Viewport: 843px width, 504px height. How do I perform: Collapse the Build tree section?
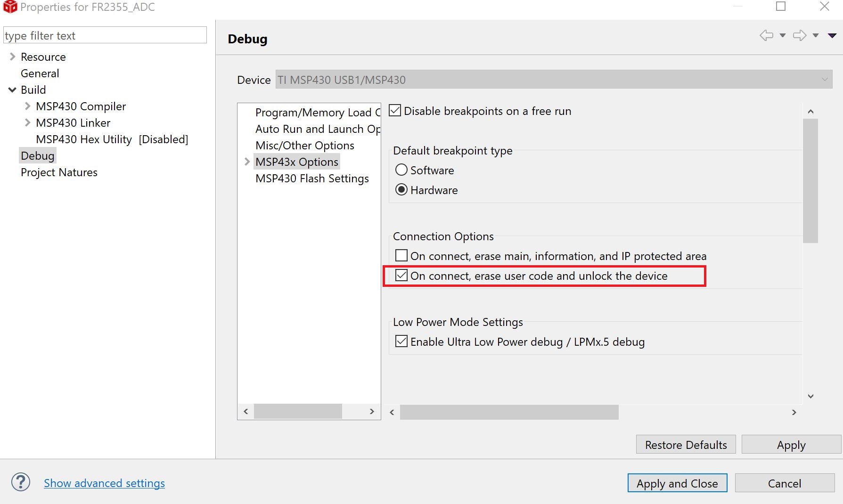click(x=12, y=89)
